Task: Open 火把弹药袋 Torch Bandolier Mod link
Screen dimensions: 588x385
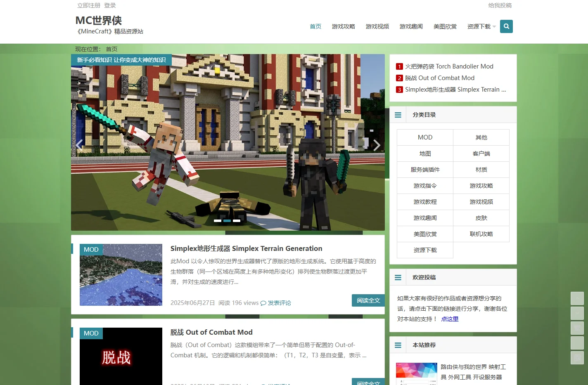Action: 449,66
